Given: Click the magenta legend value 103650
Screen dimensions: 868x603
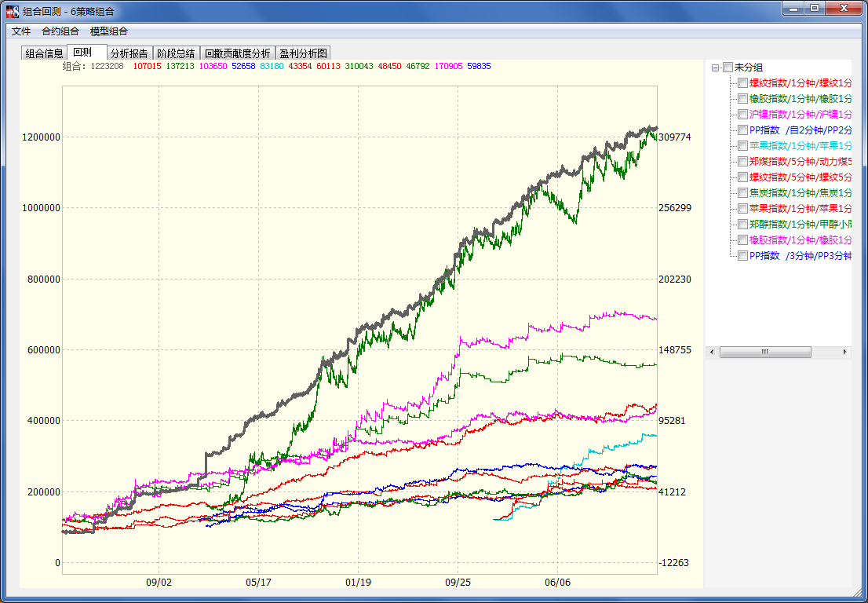Looking at the screenshot, I should (213, 67).
